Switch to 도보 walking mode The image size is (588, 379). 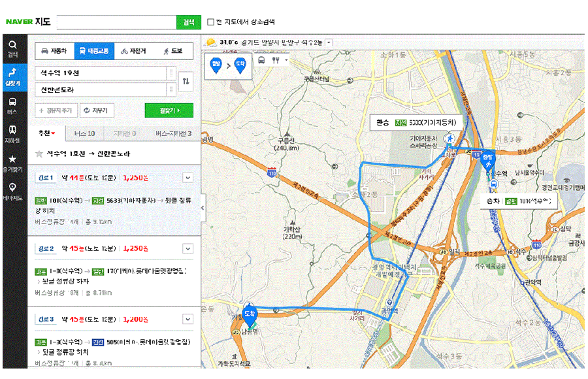point(173,51)
